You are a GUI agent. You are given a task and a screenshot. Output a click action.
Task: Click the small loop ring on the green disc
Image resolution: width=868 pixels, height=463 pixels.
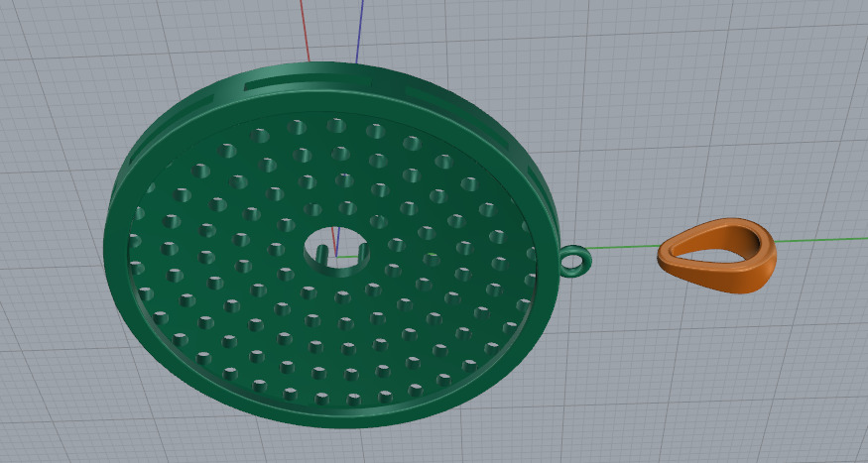(x=575, y=261)
